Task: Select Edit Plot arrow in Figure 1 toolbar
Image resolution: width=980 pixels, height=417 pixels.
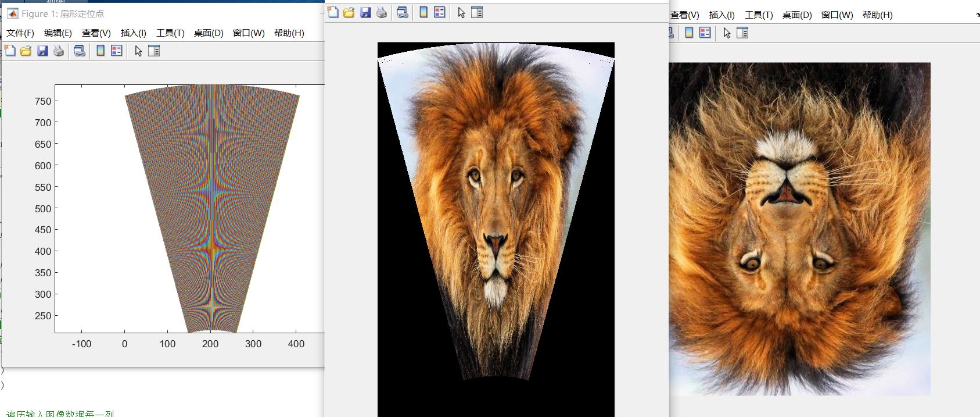Action: [x=138, y=51]
